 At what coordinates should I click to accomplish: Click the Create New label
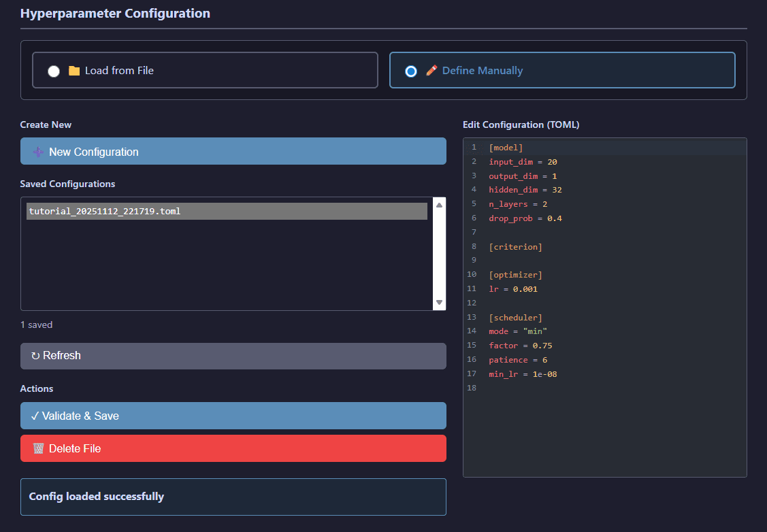coord(46,124)
